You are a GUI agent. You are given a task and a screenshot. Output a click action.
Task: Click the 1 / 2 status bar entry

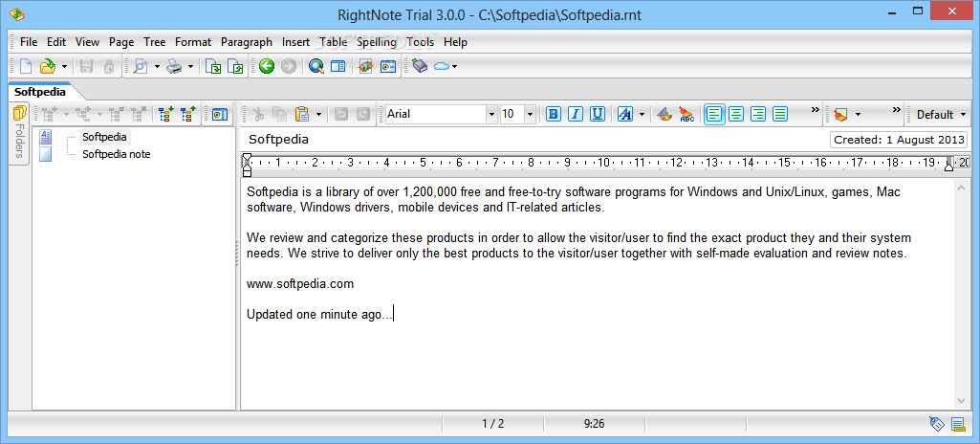pos(492,424)
